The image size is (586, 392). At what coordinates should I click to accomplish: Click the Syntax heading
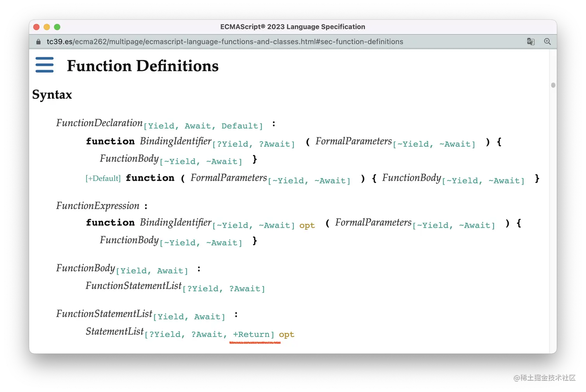pyautogui.click(x=52, y=94)
